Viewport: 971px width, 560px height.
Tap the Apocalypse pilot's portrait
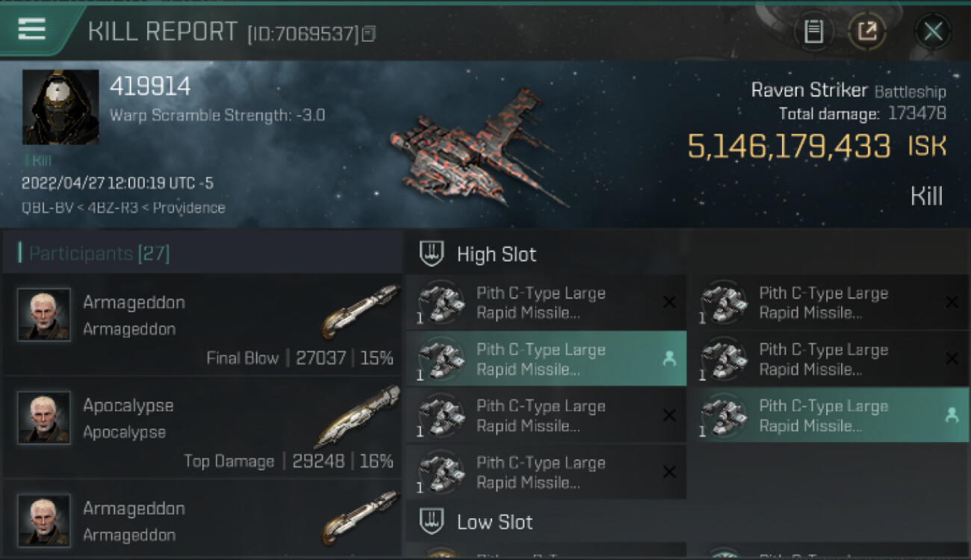(x=44, y=418)
